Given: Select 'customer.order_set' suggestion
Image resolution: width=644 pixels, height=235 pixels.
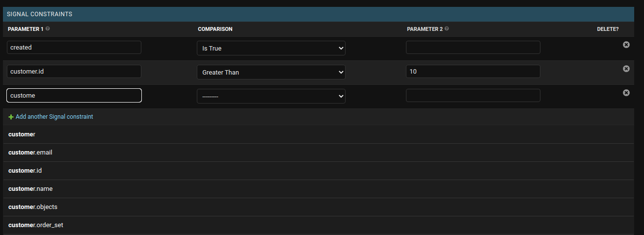Looking at the screenshot, I should click(x=36, y=225).
